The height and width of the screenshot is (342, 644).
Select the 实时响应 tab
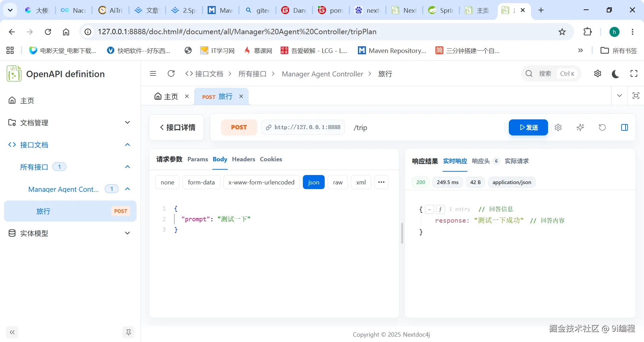tap(455, 161)
